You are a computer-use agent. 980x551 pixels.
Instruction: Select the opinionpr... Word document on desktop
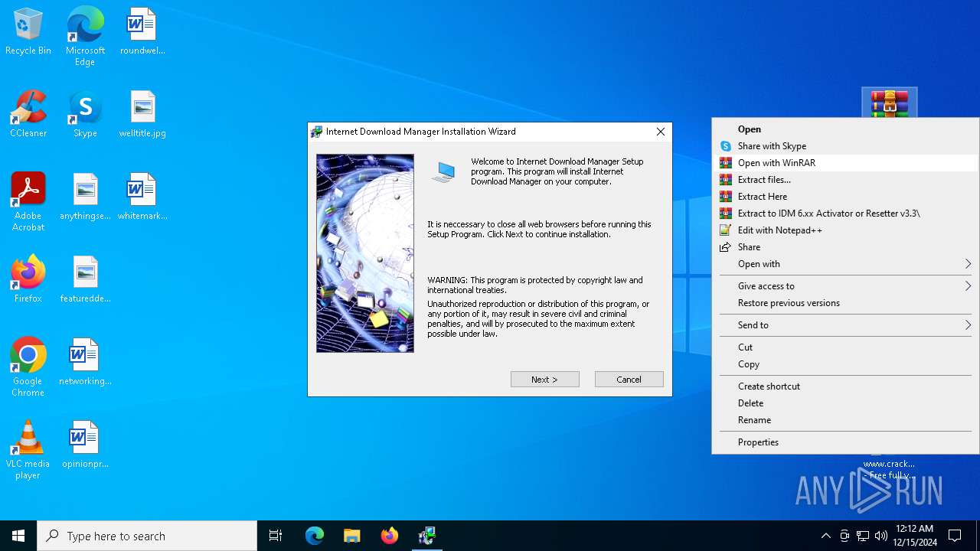coord(85,445)
